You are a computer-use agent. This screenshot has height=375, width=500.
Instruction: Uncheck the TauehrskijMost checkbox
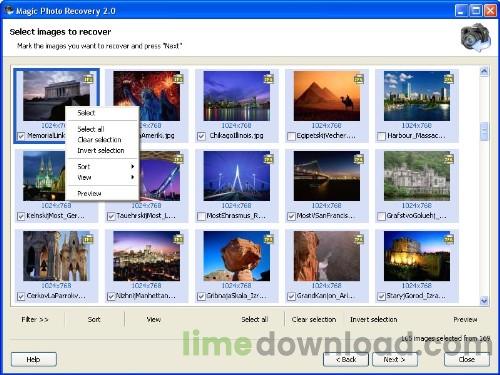click(x=111, y=216)
